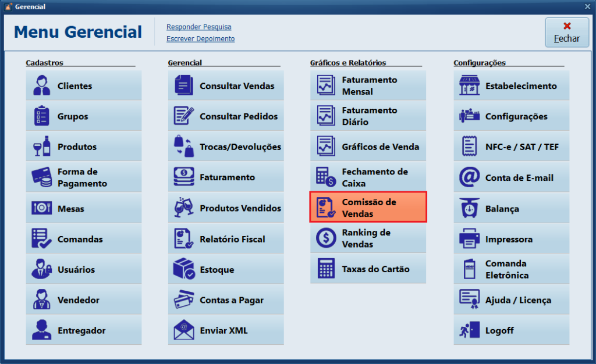
Task: Select the Trocas/Devoluções bags icon
Action: 184,147
